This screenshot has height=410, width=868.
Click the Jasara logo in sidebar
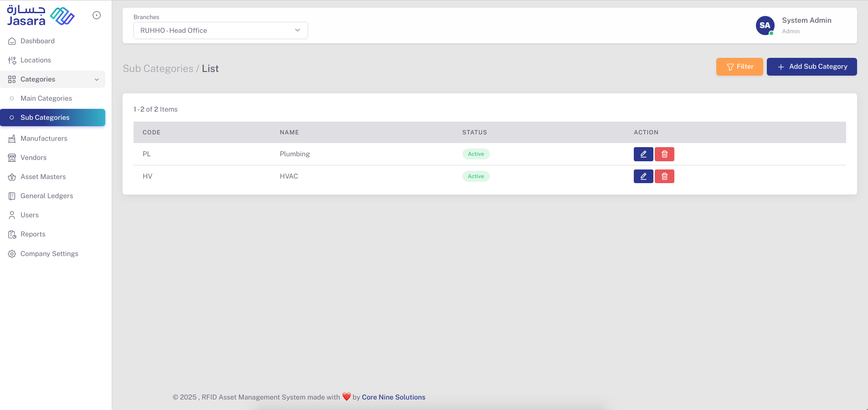tap(41, 16)
